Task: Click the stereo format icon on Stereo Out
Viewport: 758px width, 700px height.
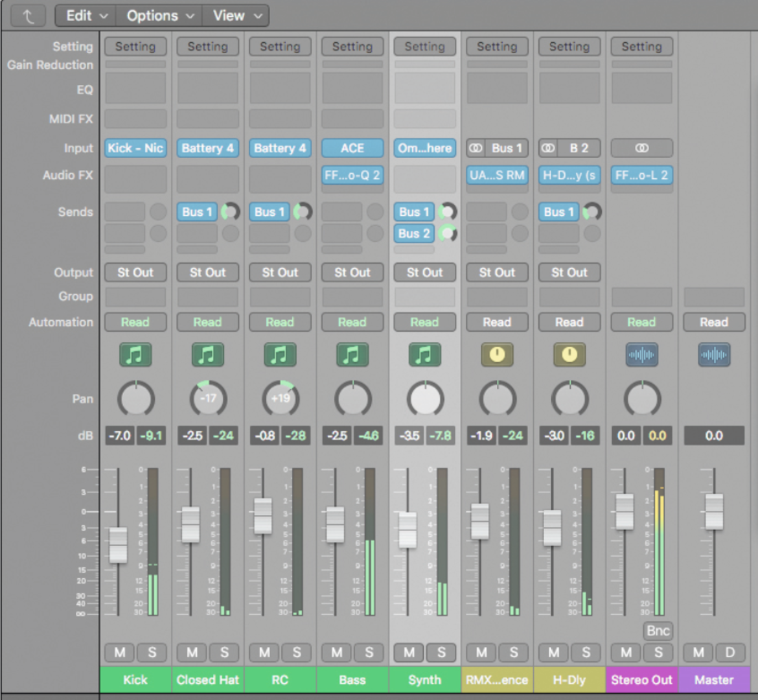Action: point(641,148)
